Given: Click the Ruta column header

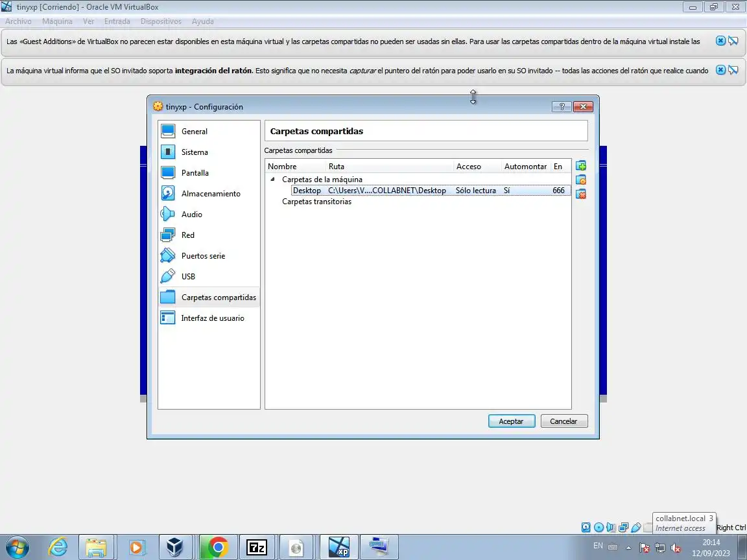Looking at the screenshot, I should 390,166.
